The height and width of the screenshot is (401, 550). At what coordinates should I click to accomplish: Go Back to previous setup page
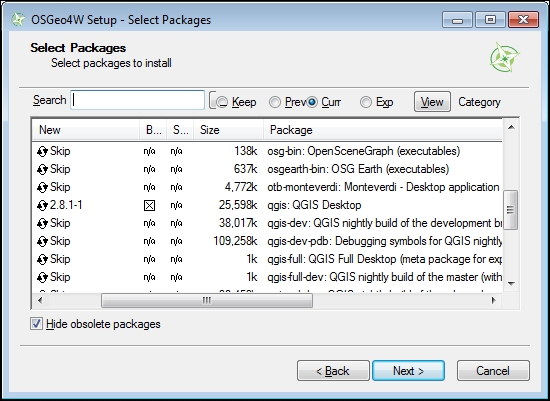(x=333, y=370)
